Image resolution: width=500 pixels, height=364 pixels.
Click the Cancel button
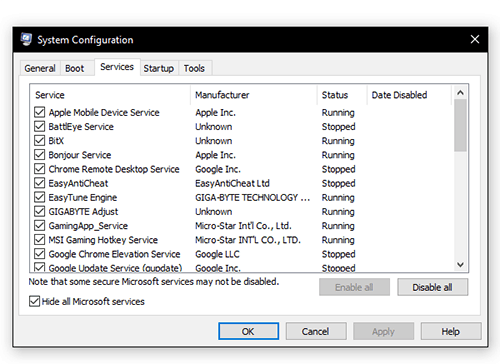click(x=316, y=331)
